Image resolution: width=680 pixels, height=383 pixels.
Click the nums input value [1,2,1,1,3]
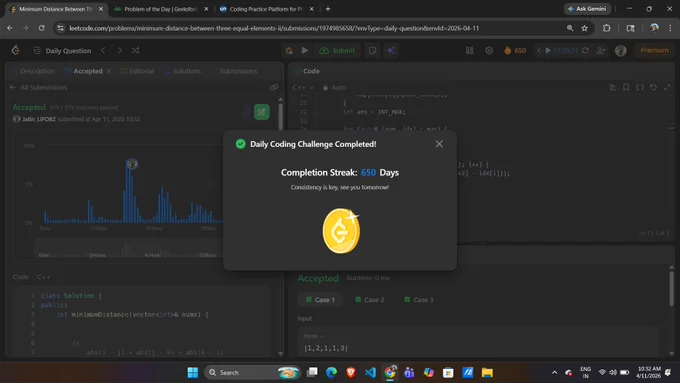[326, 348]
